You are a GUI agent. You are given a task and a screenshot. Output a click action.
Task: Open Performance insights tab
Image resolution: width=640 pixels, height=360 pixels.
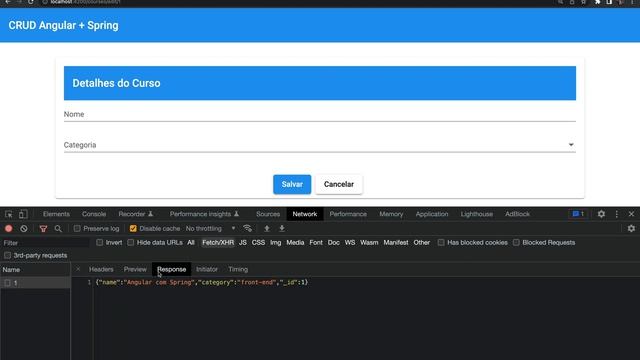pyautogui.click(x=204, y=214)
